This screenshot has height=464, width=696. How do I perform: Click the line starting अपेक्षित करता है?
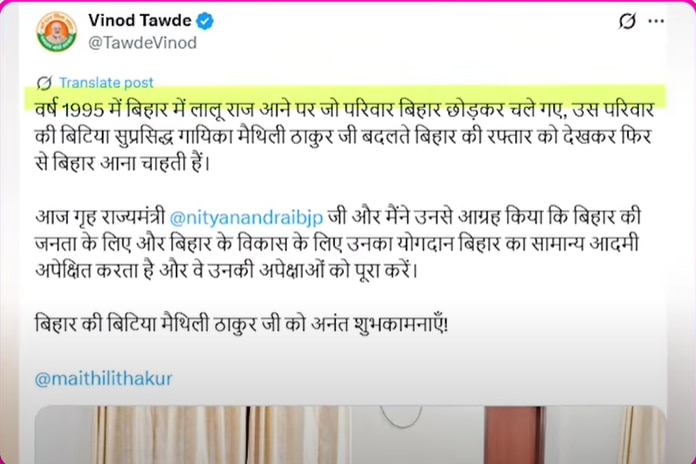[226, 270]
